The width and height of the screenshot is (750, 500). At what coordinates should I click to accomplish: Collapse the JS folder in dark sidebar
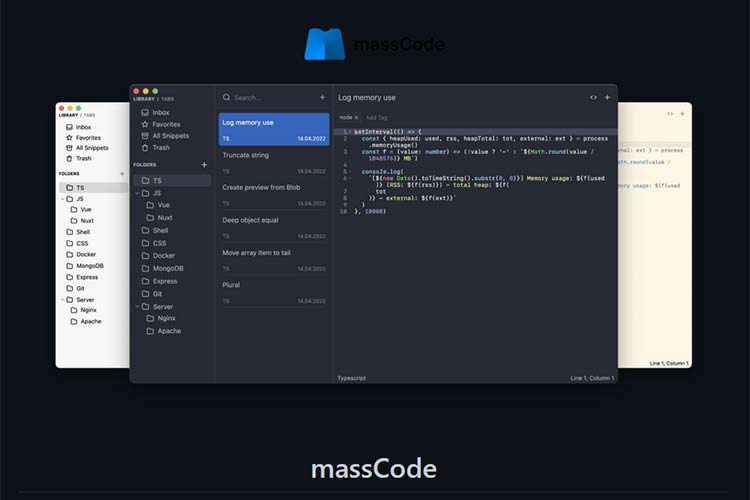pyautogui.click(x=136, y=193)
